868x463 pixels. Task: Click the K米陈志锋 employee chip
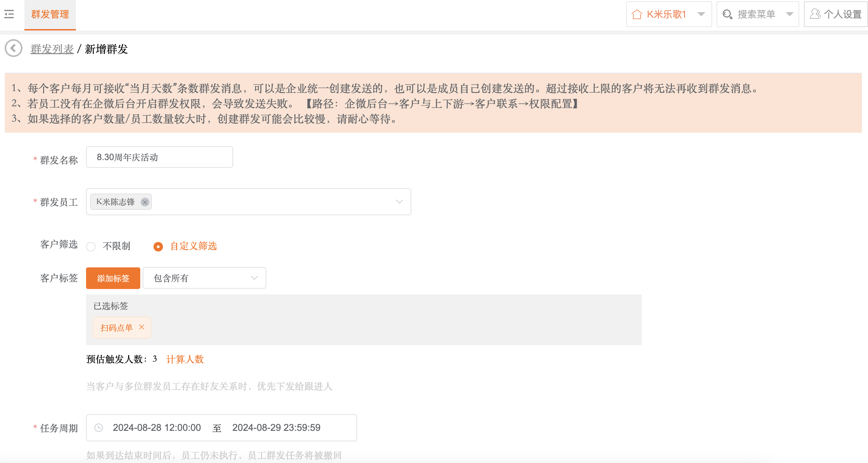pos(121,202)
